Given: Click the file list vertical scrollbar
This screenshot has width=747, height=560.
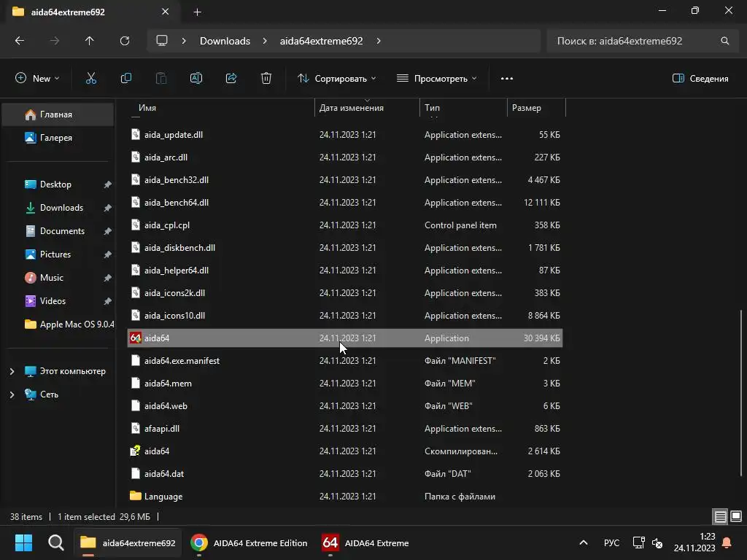Looking at the screenshot, I should point(740,392).
